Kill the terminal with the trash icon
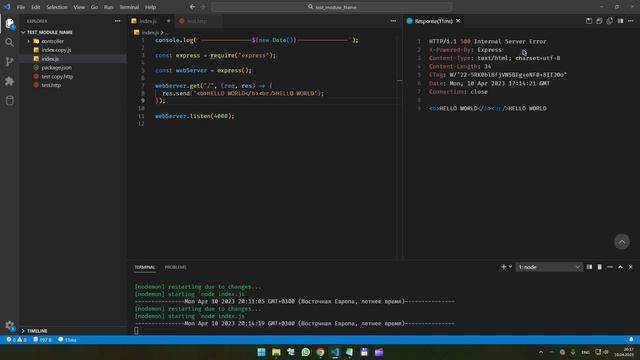640x360 pixels. [x=600, y=267]
